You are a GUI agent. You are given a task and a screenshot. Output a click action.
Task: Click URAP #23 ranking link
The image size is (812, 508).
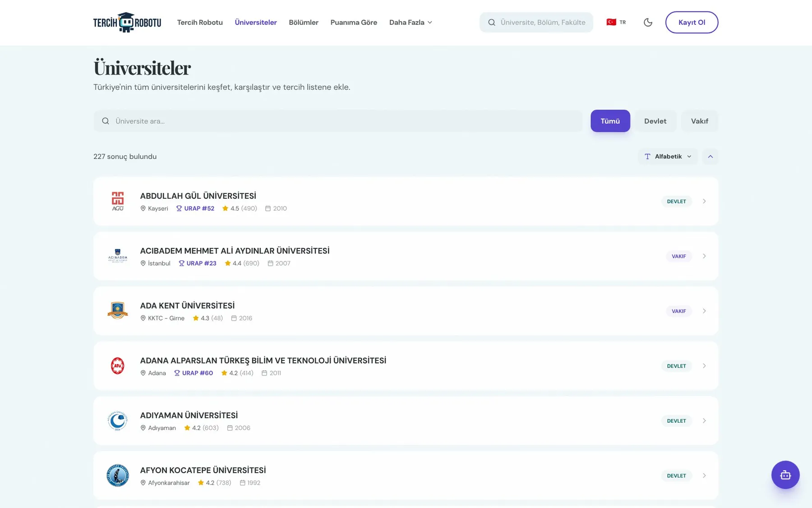point(197,263)
